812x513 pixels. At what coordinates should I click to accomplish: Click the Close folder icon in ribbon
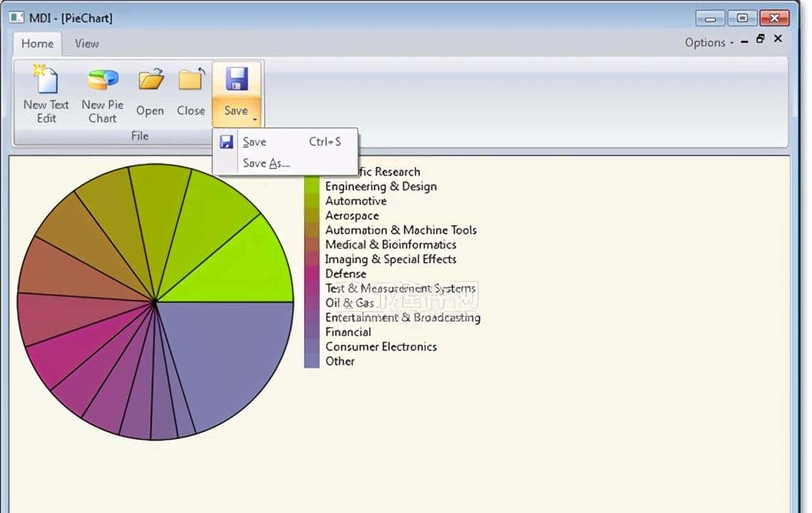click(191, 79)
